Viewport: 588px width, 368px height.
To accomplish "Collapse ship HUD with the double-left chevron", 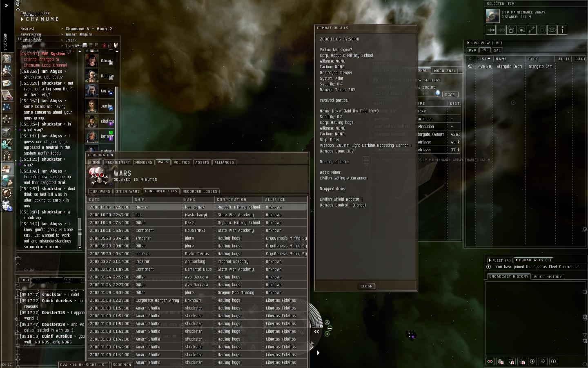I will 316,332.
